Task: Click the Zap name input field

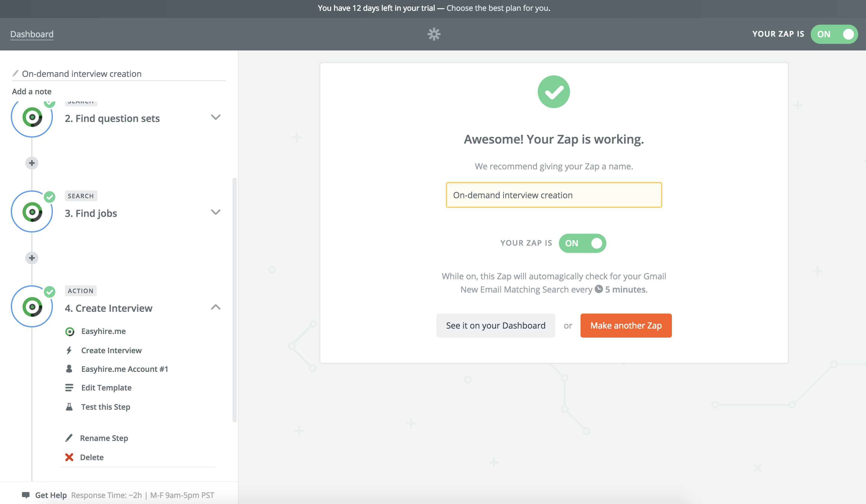Action: [553, 195]
